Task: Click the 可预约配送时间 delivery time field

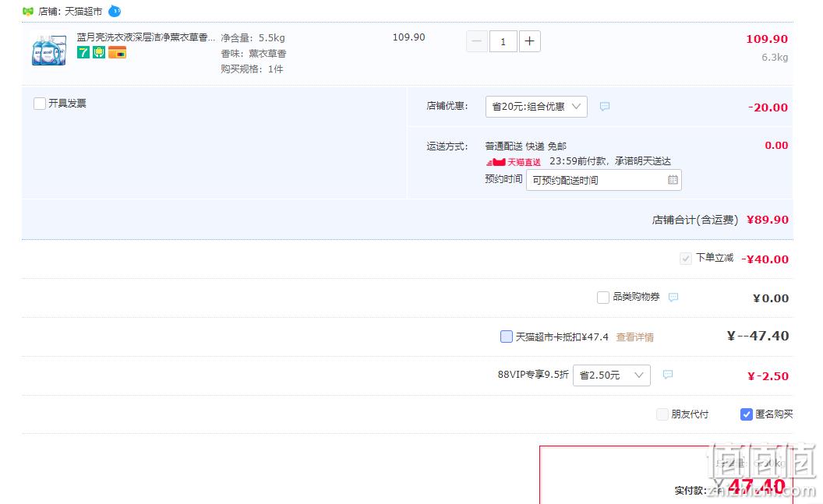Action: click(x=603, y=180)
